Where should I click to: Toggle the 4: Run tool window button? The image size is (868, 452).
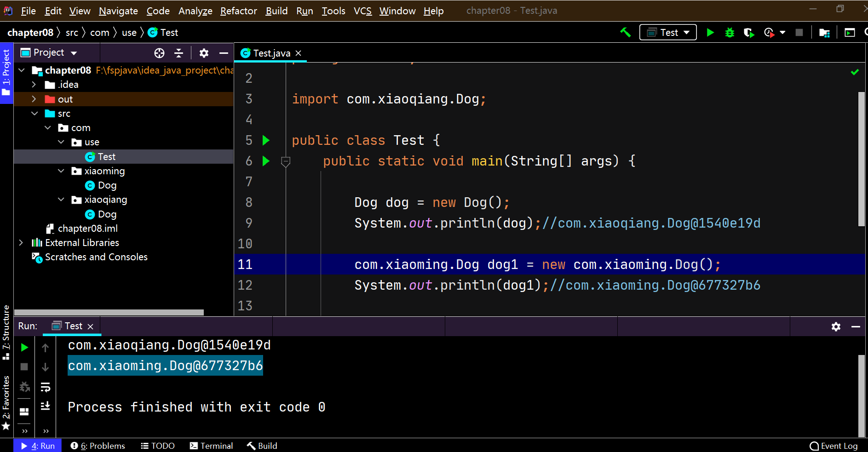click(38, 446)
